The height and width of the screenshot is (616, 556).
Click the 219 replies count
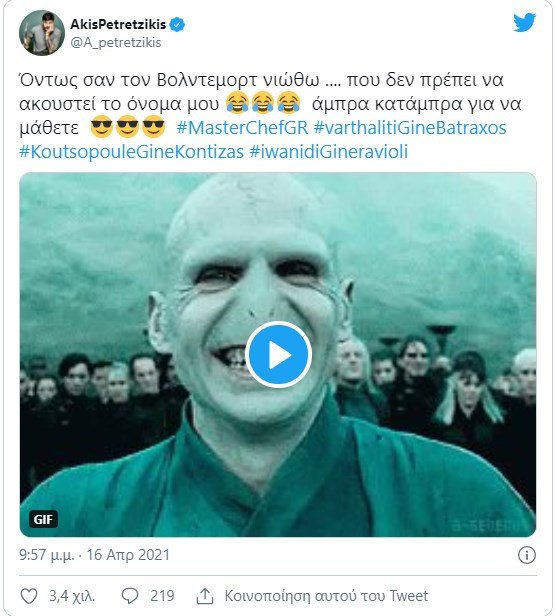point(162,596)
